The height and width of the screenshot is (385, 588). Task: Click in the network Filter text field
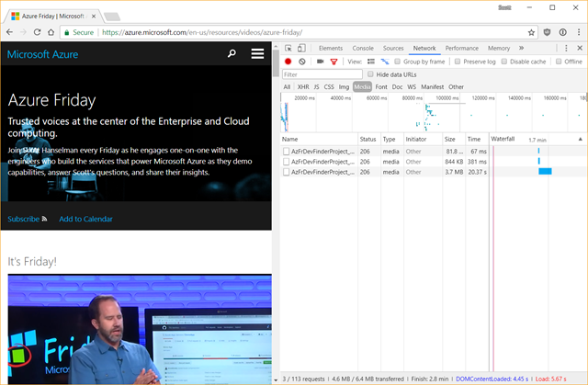tap(322, 74)
